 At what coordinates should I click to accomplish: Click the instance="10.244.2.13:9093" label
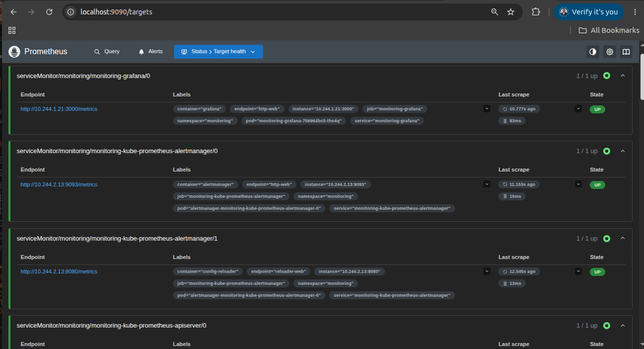336,184
